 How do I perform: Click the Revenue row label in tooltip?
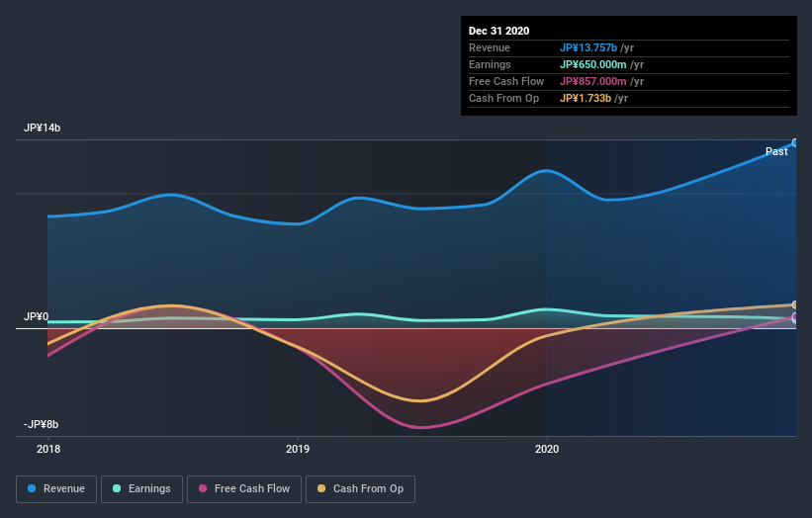coord(490,47)
